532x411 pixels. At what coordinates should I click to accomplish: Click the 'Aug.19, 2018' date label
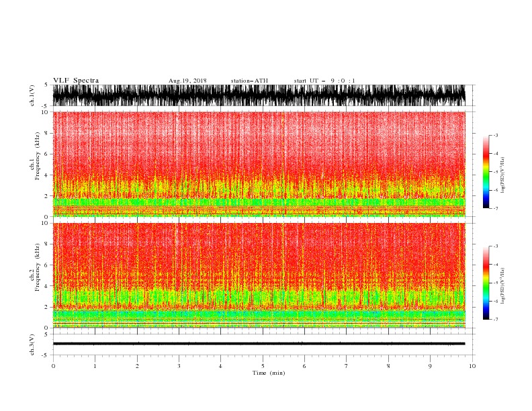point(187,81)
